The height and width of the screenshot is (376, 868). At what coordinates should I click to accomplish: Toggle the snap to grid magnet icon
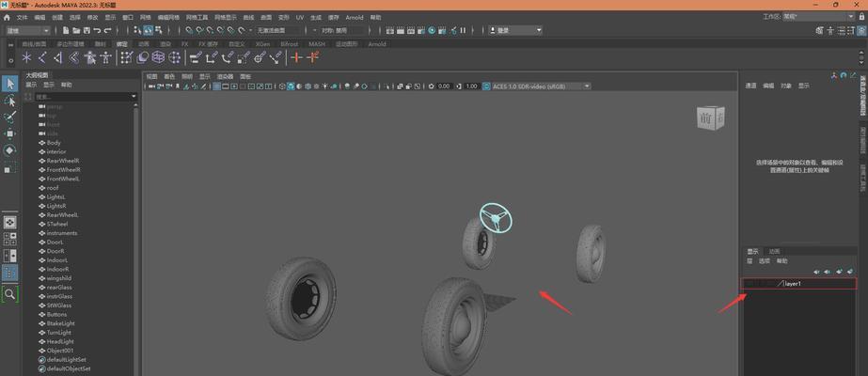(x=190, y=30)
